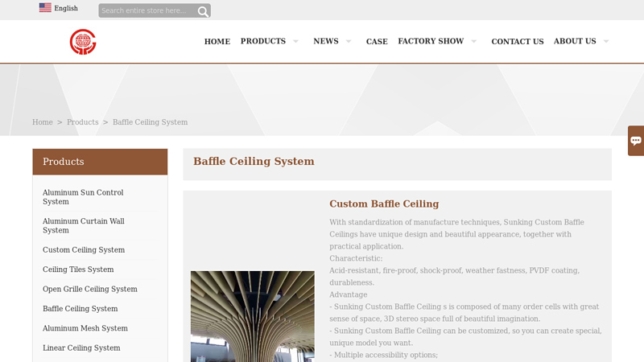Open Baffle Ceiling System sidebar category
This screenshot has width=644, height=362.
pos(80,309)
